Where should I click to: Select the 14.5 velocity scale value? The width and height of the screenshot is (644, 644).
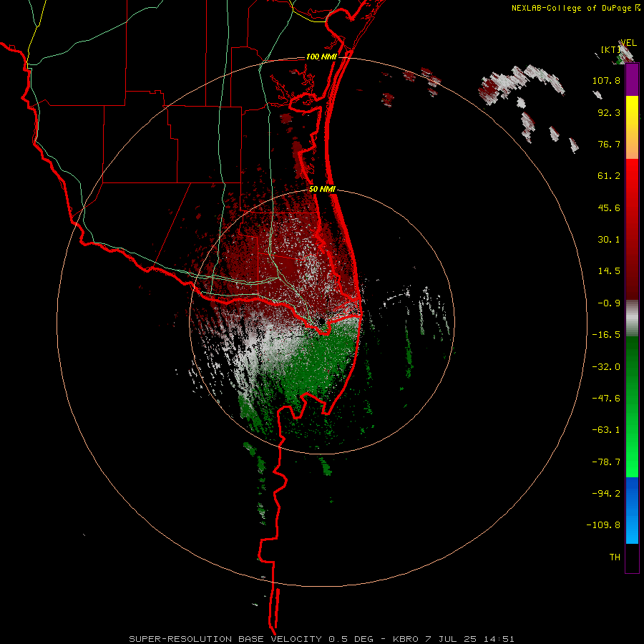pyautogui.click(x=609, y=271)
